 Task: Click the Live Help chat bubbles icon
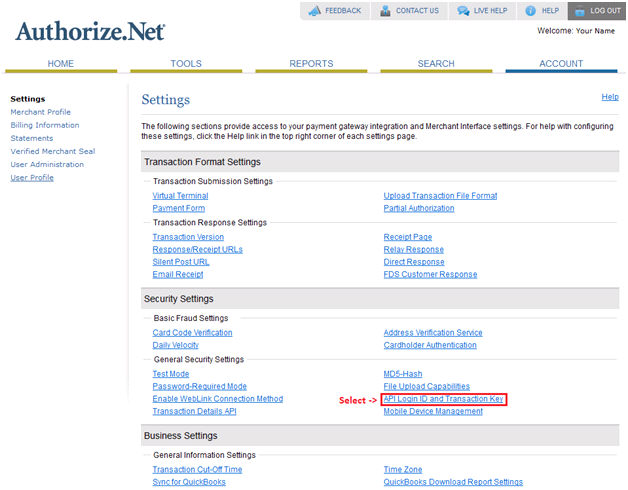point(463,10)
